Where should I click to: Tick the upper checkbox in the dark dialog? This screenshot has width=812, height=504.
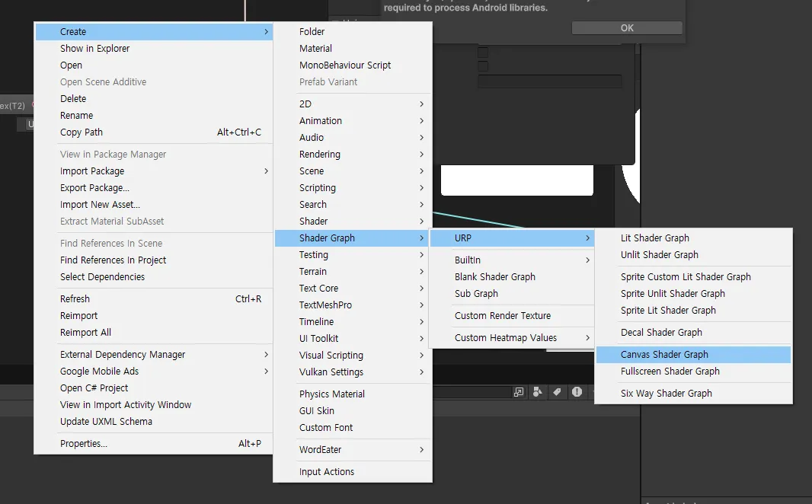pyautogui.click(x=483, y=53)
